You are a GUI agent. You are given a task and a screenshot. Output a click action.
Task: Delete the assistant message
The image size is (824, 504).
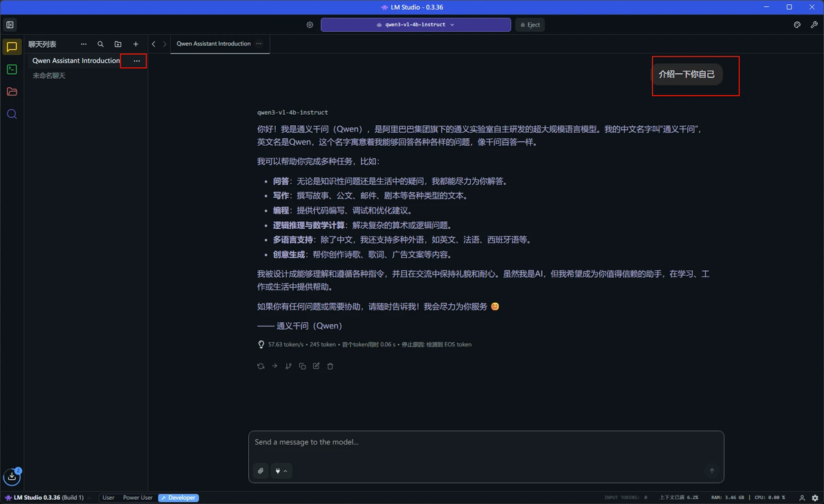[330, 366]
